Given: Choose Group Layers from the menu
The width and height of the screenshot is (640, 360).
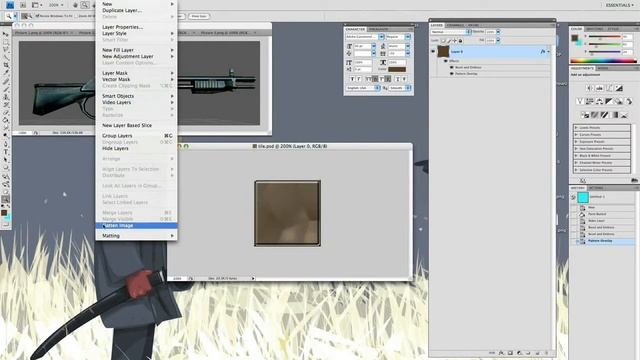Looking at the screenshot, I should tap(136, 136).
